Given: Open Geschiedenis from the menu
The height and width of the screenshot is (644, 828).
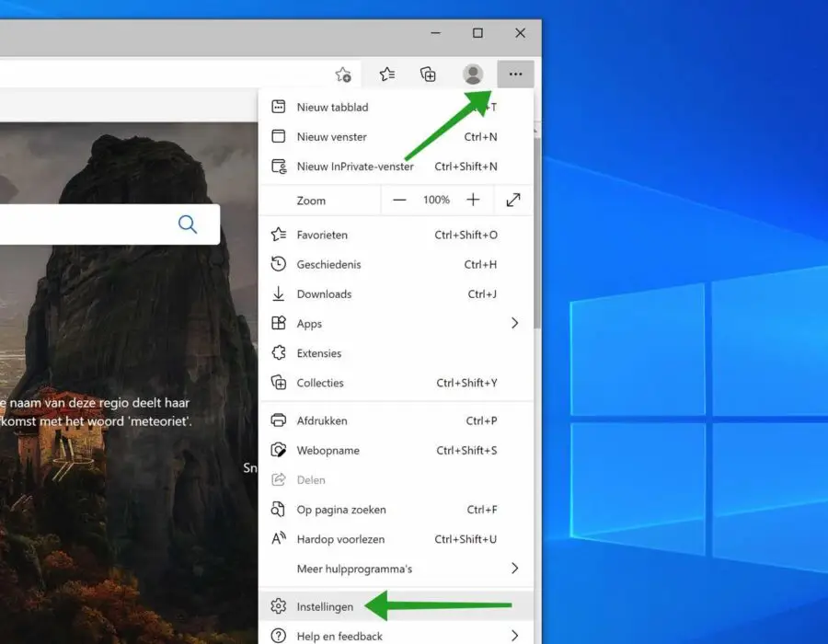Looking at the screenshot, I should 396,264.
